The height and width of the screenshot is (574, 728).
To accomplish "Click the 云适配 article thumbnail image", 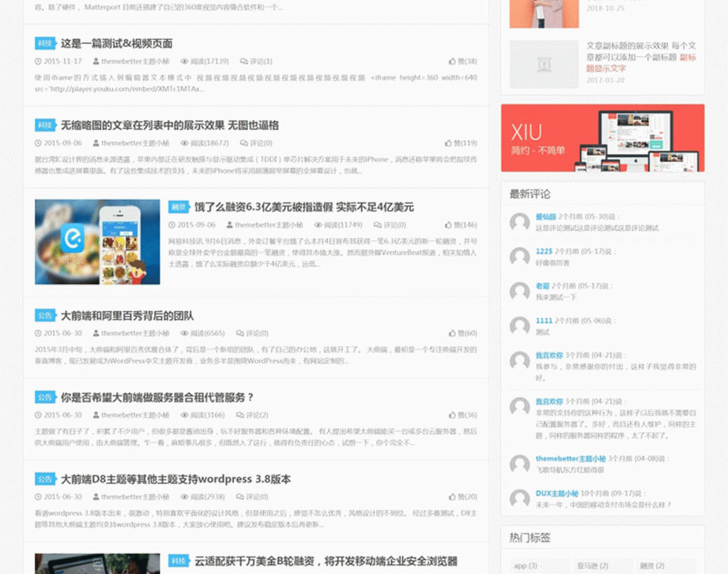I will tap(97, 564).
